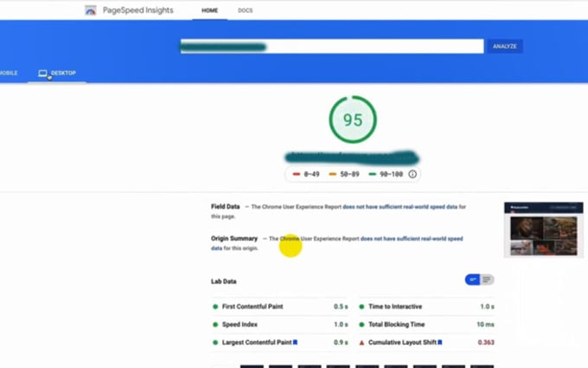This screenshot has height=368, width=588.
Task: Click Time to Interactive green status dot
Action: pyautogui.click(x=361, y=307)
